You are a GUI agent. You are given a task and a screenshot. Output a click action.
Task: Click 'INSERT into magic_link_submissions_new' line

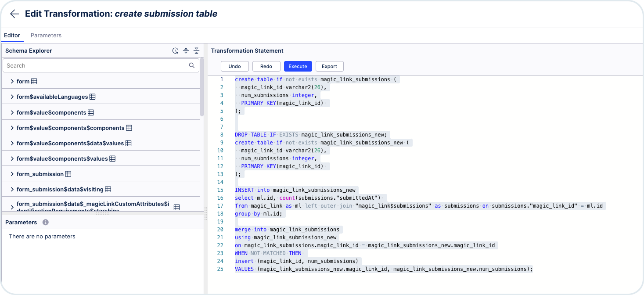click(295, 190)
